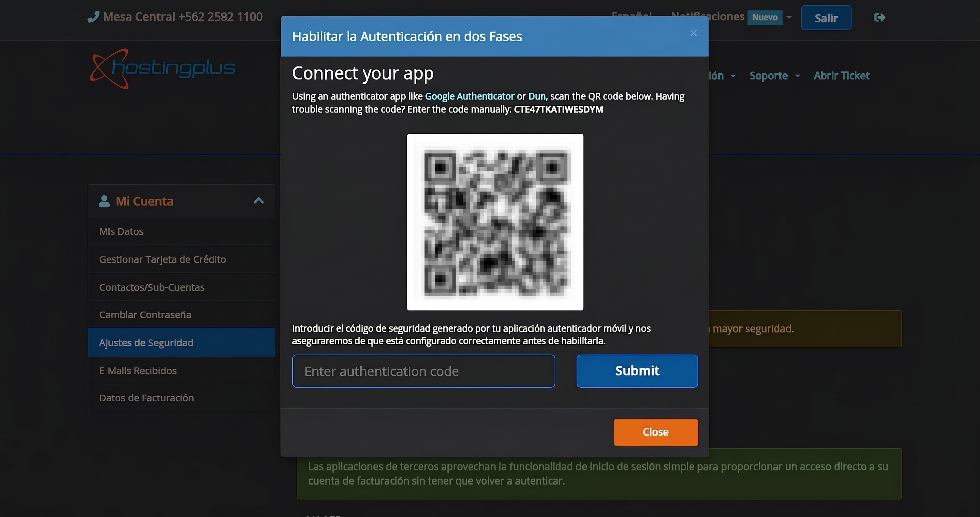980x517 pixels.
Task: Click the sign-out arrow icon in top bar
Action: (880, 18)
